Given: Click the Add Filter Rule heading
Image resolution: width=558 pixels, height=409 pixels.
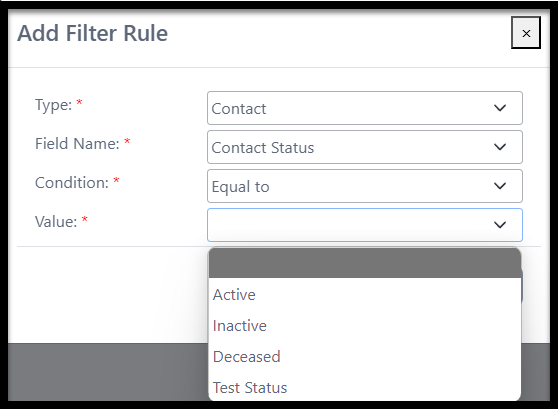Looking at the screenshot, I should click(93, 33).
